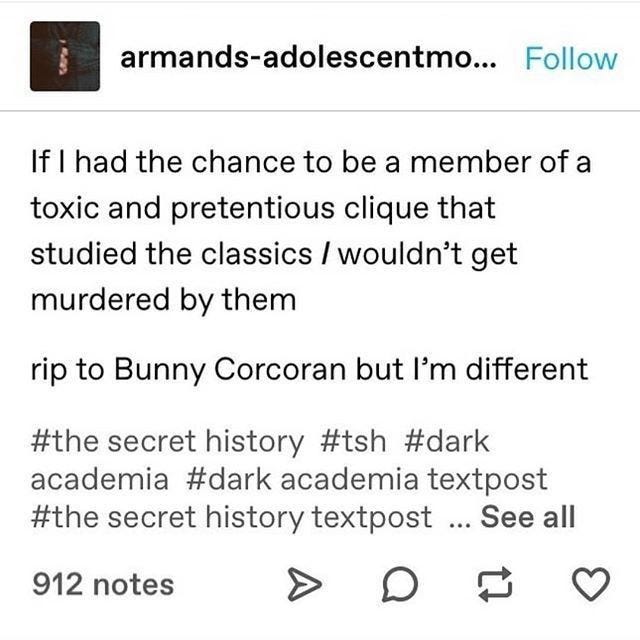This screenshot has height=640, width=640.
Task: Click the word 'murdered' in the post
Action: (x=100, y=299)
